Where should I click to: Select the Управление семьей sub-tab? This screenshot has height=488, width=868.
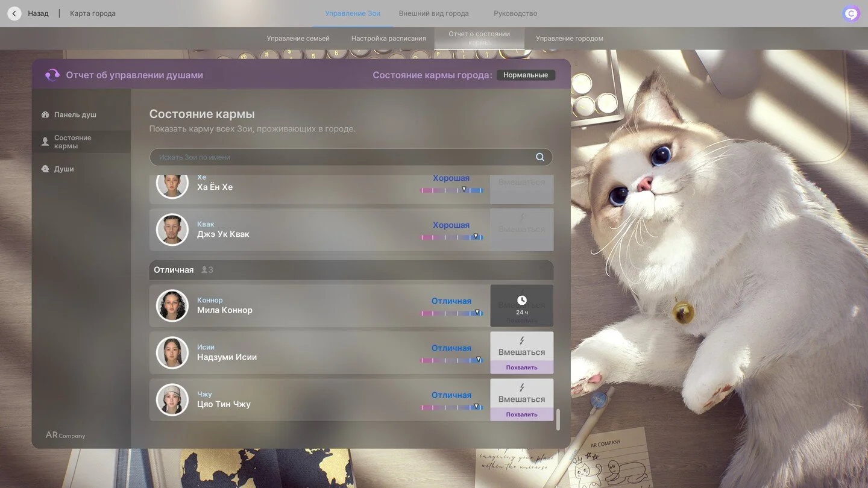[298, 39]
